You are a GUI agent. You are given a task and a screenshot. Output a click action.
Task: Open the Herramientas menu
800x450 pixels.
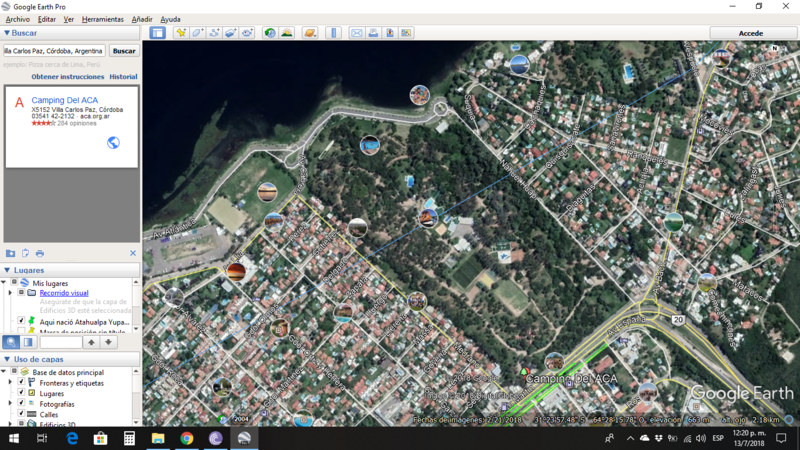click(103, 19)
